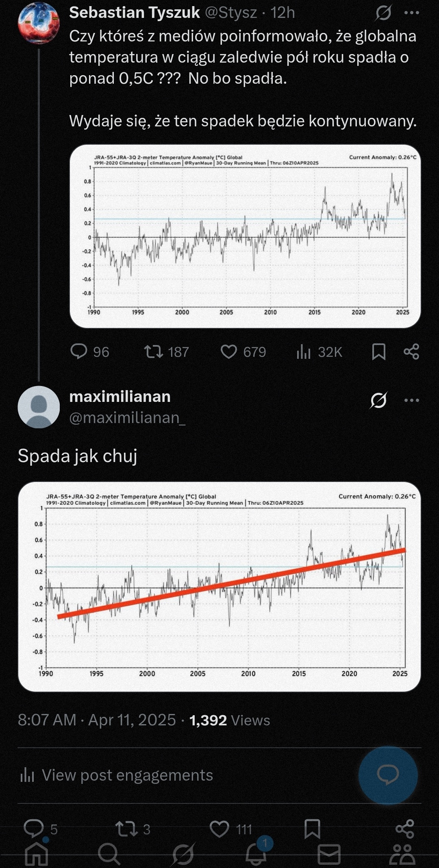The height and width of the screenshot is (868, 439).
Task: Open more options on Sebastian Tyszuk's post
Action: [411, 13]
